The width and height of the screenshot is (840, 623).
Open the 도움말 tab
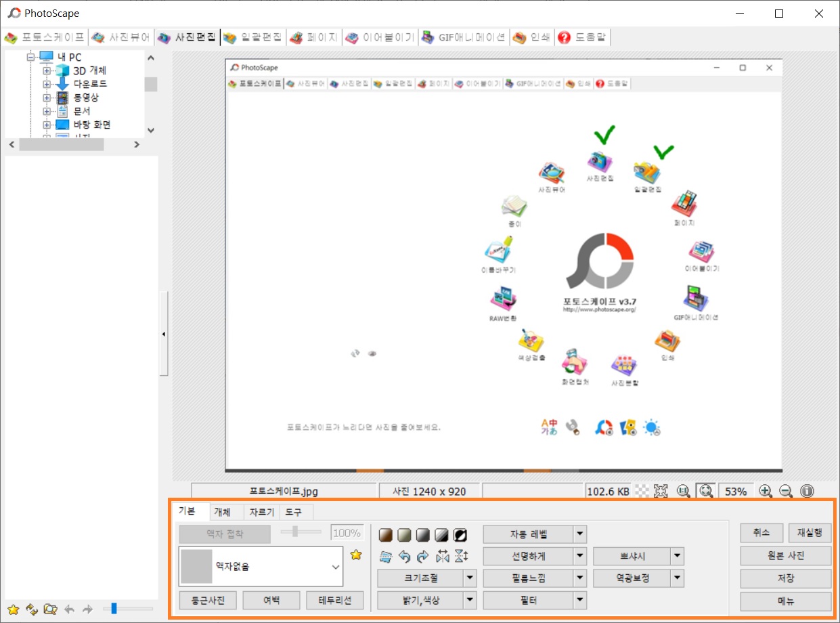point(583,37)
